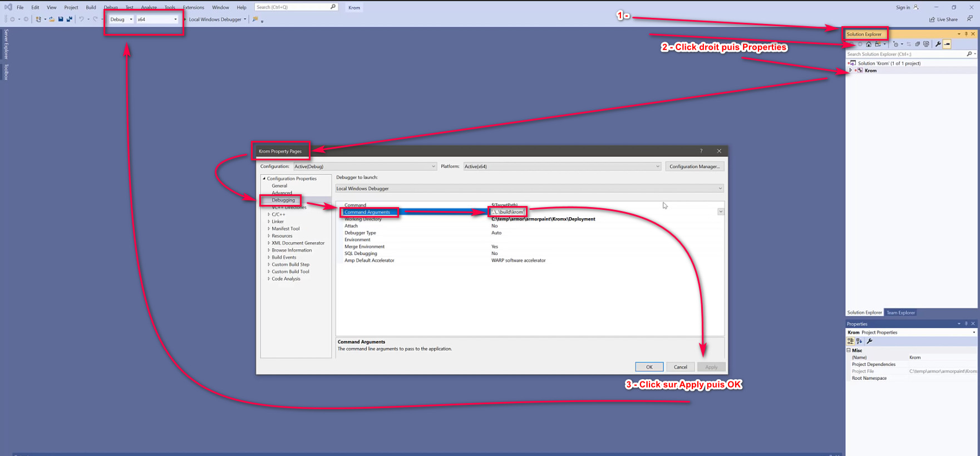Pin the Properties panel
The width and height of the screenshot is (980, 456).
966,323
